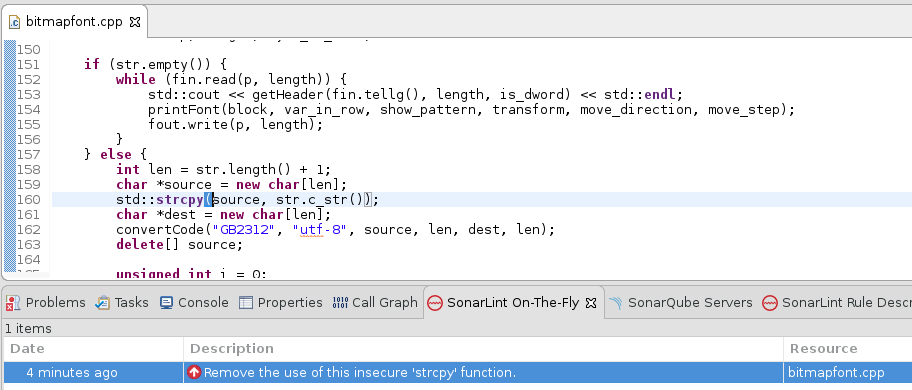Click the convertCode call on line 162

click(160, 230)
